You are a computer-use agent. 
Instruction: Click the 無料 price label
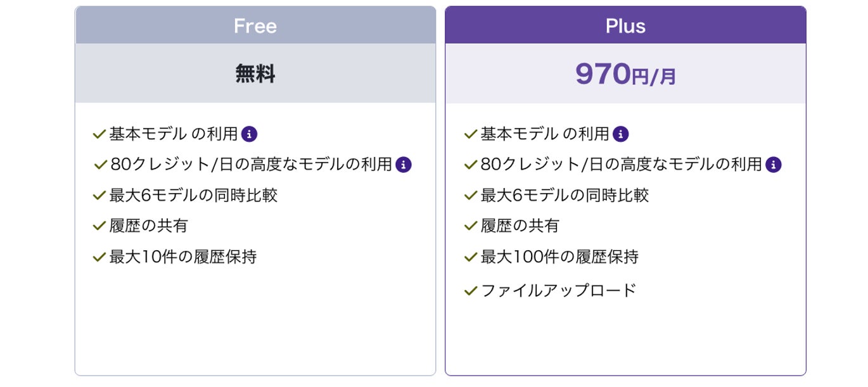pyautogui.click(x=255, y=74)
